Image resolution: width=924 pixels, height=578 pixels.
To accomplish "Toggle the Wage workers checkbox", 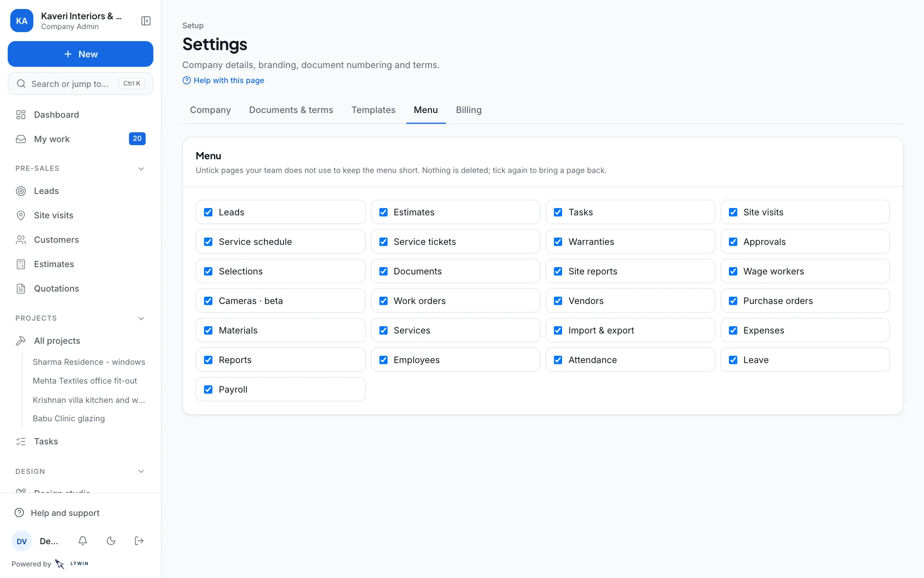I will pyautogui.click(x=733, y=271).
